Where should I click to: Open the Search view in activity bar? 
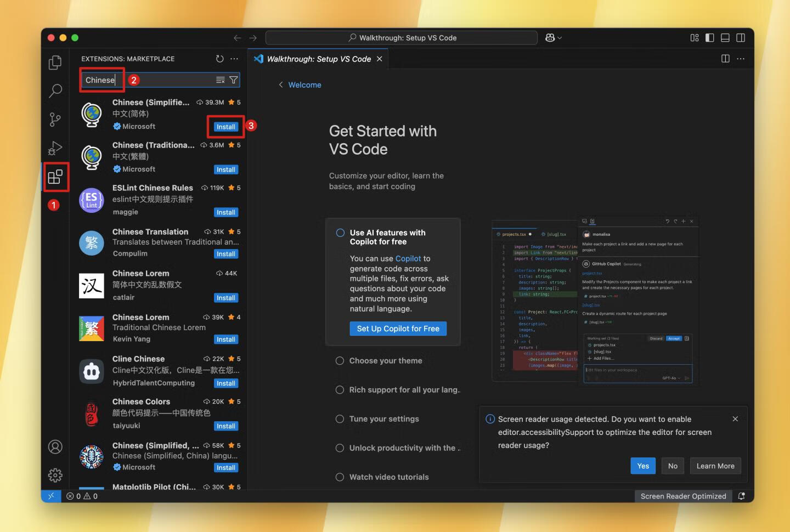point(55,90)
